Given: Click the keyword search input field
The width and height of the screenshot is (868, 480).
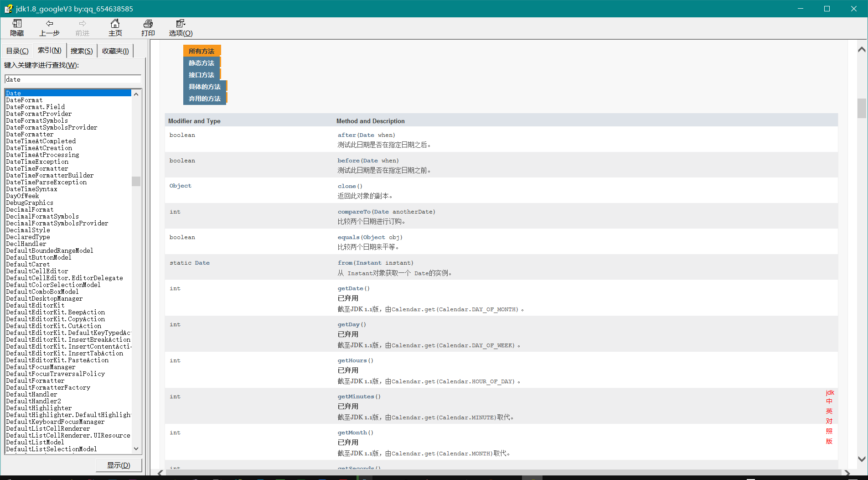Looking at the screenshot, I should point(73,79).
